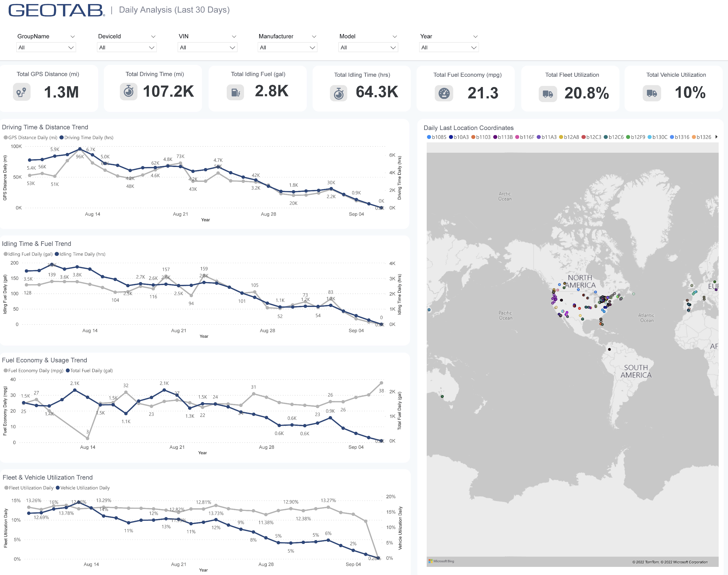Image resolution: width=728 pixels, height=575 pixels.
Task: Select b11A3 legend entry on map
Action: click(547, 137)
